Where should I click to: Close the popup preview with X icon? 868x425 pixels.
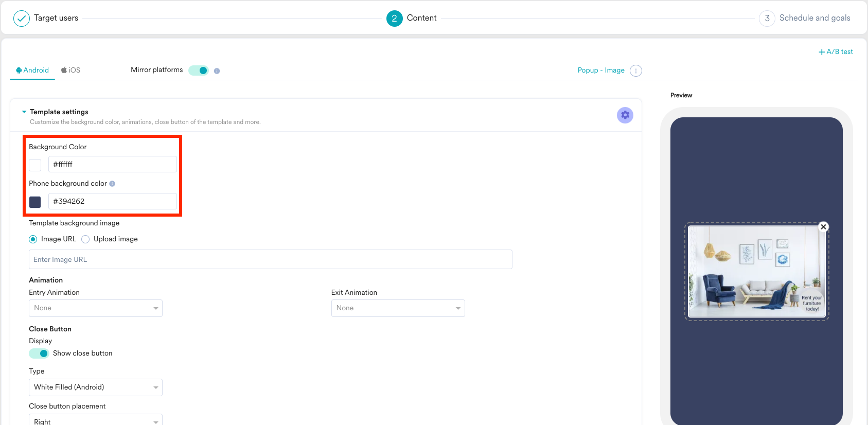(x=823, y=227)
